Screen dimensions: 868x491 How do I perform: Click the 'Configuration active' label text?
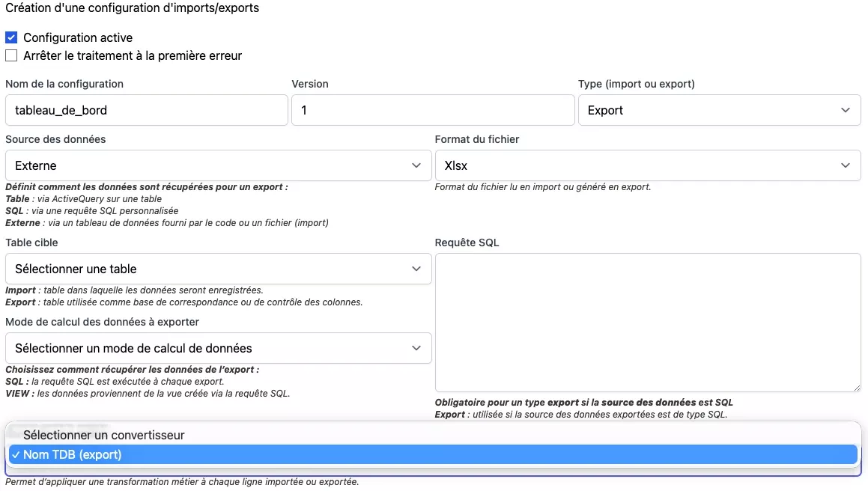click(78, 37)
